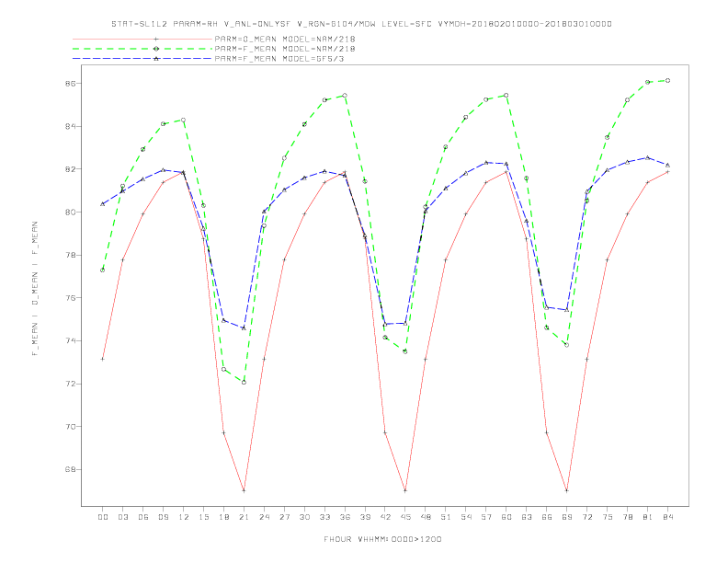Click x-axis tick label 30
728x563 pixels.
point(304,517)
